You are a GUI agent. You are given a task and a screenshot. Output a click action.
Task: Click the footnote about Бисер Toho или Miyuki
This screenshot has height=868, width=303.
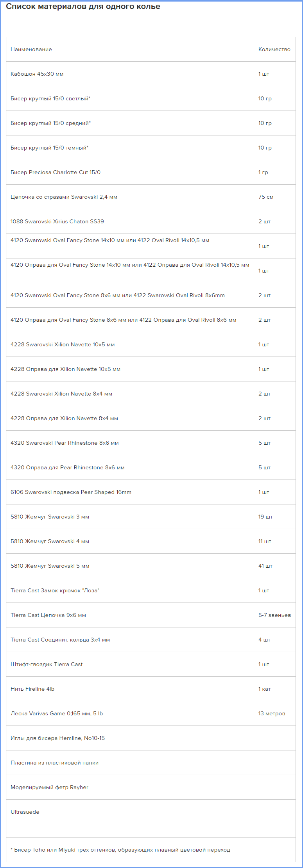120,850
